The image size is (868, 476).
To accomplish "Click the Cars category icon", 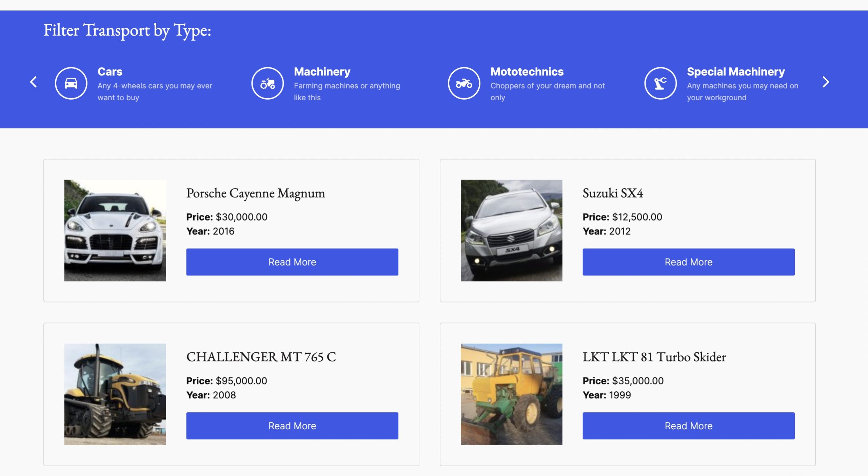I will 71,83.
